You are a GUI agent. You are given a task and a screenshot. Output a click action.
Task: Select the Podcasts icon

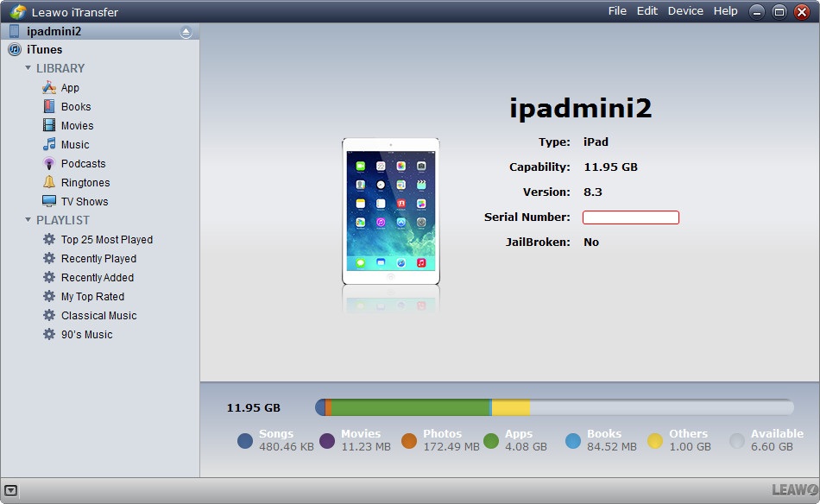point(49,164)
